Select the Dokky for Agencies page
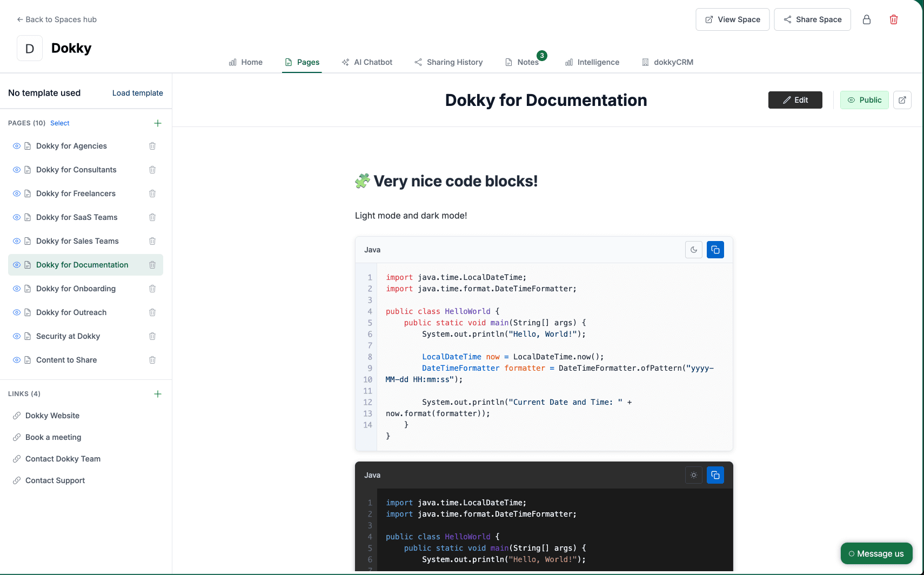 [x=71, y=146]
